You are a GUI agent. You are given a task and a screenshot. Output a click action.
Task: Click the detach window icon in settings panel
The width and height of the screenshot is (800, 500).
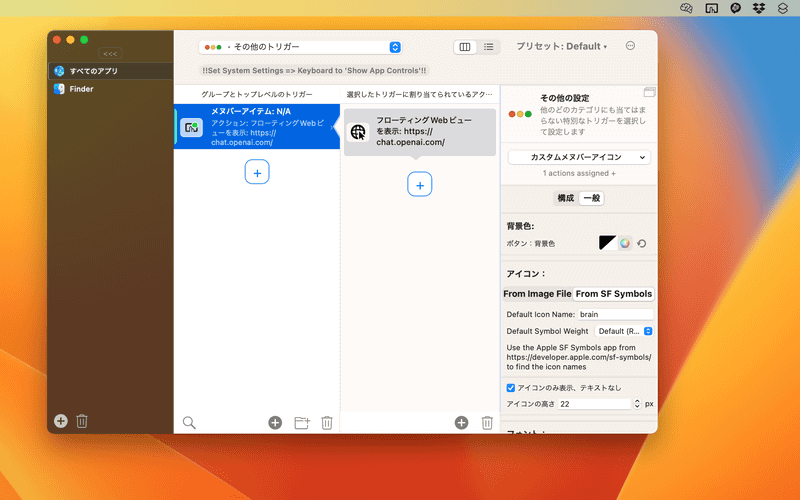[x=649, y=92]
